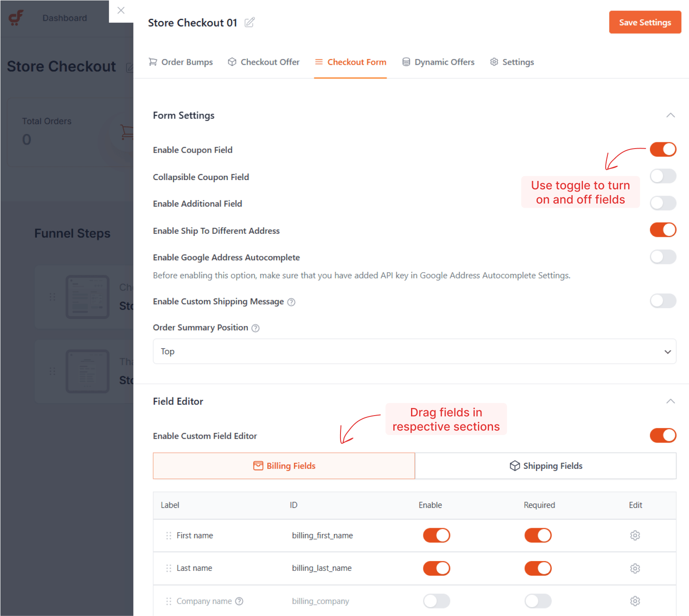Open Order Summary Position dropdown

[x=414, y=352]
